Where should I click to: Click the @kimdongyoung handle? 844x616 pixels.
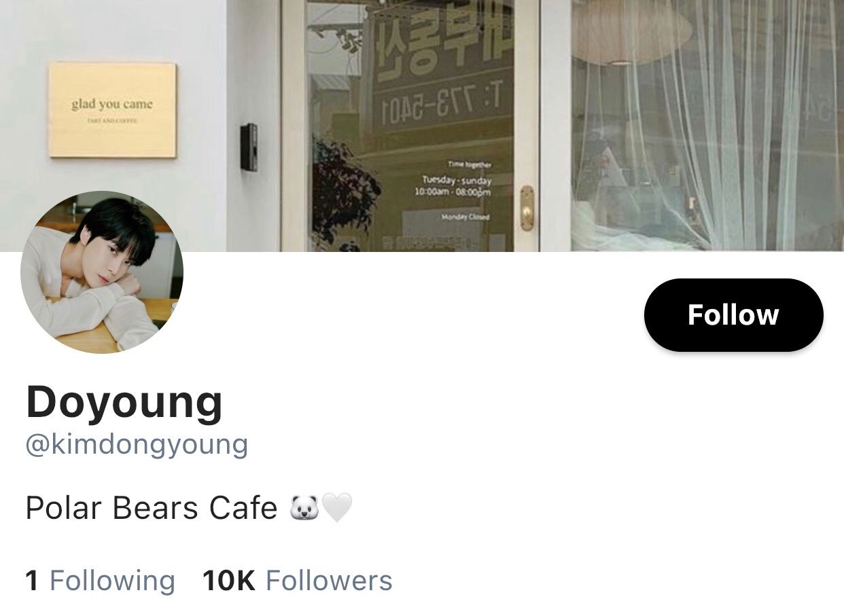click(x=137, y=445)
